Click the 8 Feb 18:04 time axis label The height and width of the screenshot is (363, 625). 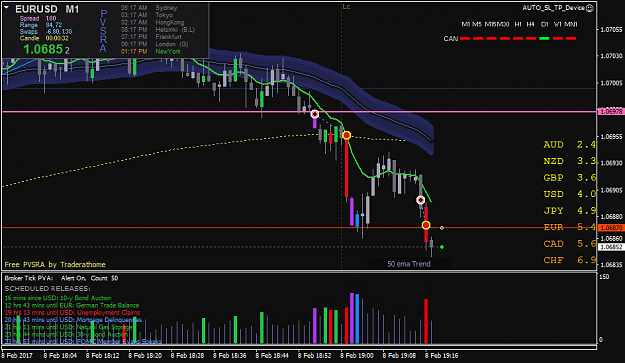[x=60, y=355]
